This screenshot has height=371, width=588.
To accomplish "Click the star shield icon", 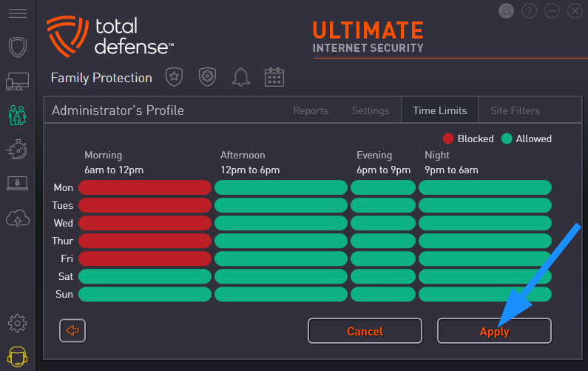I will (174, 77).
